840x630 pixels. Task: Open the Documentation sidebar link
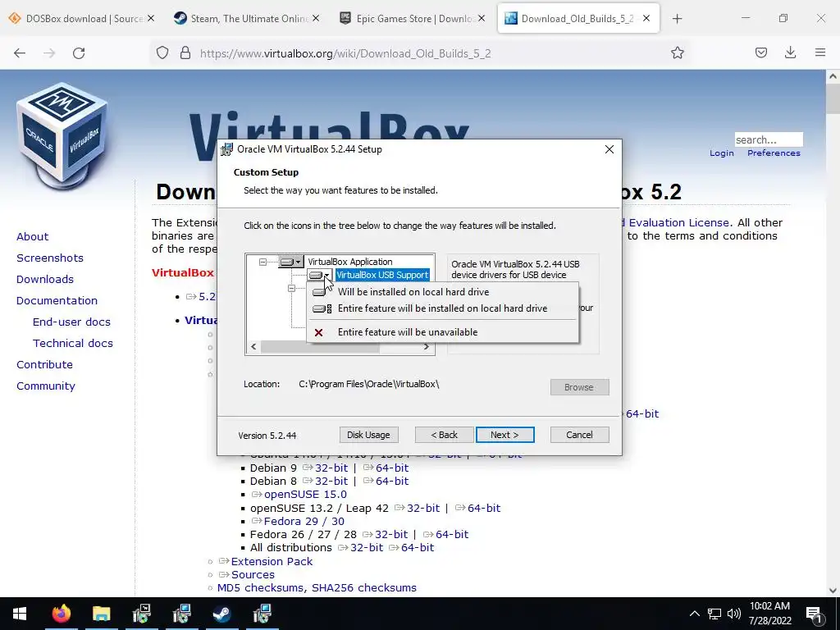click(x=57, y=301)
